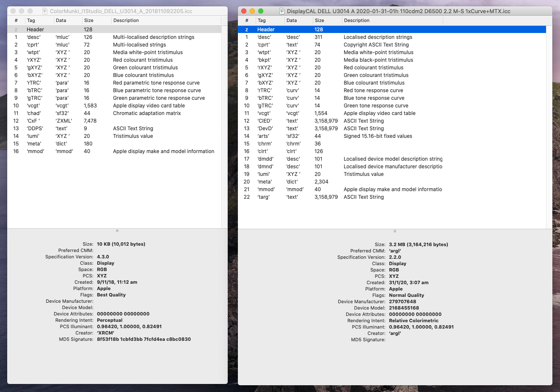560x392 pixels.
Task: Select 'gTRC' Green tone response curve row
Action: pyautogui.click(x=392, y=106)
